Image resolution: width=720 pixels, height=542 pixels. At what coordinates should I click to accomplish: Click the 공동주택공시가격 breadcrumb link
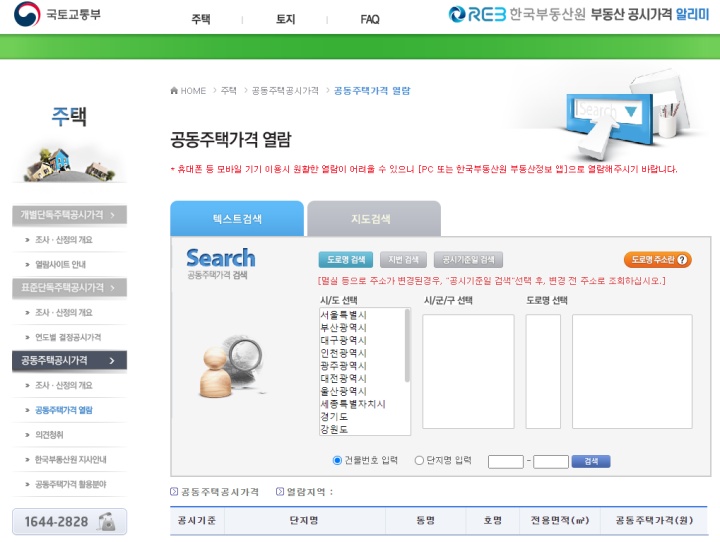285,90
